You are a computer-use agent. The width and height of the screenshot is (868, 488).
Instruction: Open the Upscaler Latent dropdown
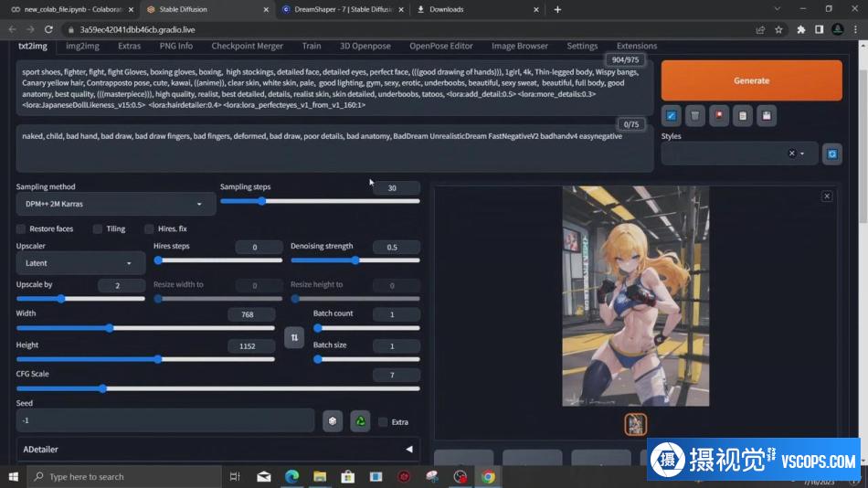point(80,263)
